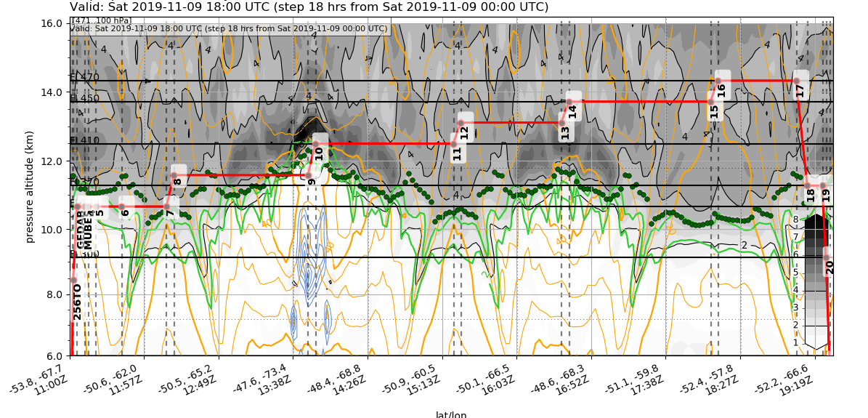Viewport: 868px width, 418px height.
Task: Select waypoint marker 16 on flight path
Action: click(x=718, y=81)
